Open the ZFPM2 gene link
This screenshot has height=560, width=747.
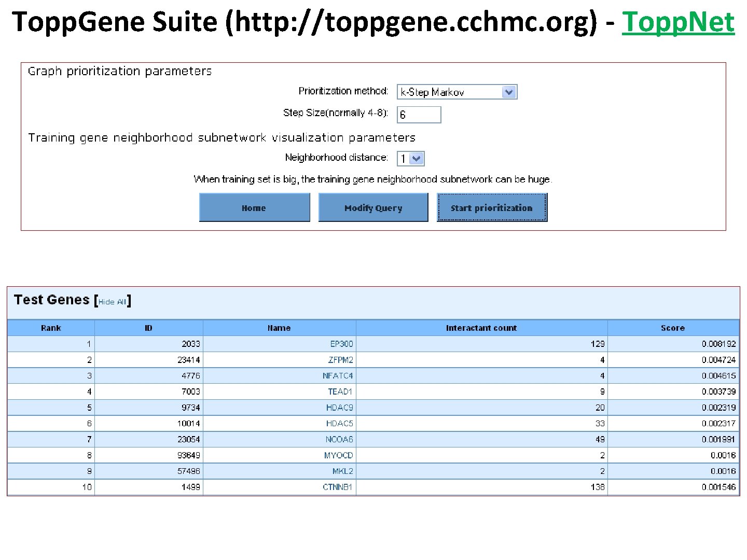pyautogui.click(x=340, y=360)
